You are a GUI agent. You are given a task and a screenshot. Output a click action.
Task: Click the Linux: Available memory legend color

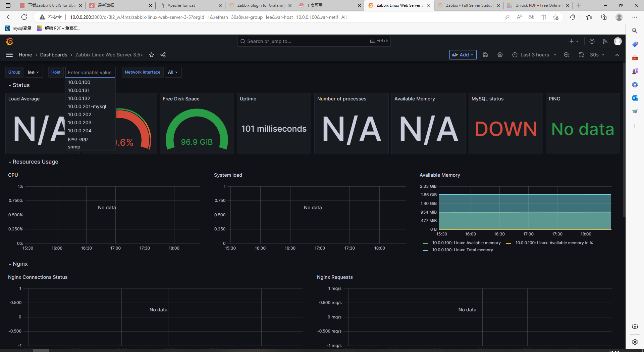tap(425, 243)
